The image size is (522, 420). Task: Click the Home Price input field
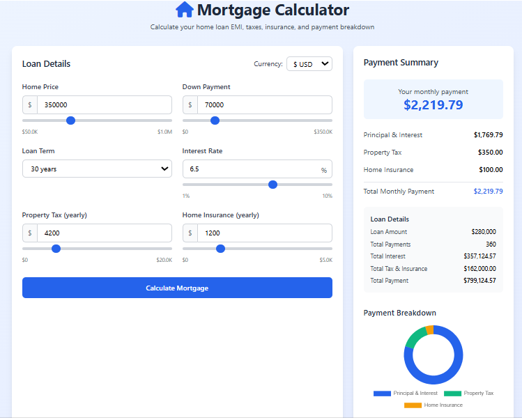tap(104, 105)
